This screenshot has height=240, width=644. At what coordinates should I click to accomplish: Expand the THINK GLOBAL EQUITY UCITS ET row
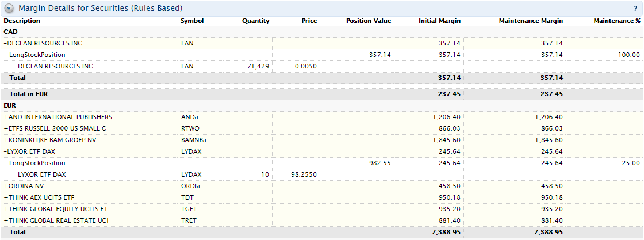coord(6,209)
